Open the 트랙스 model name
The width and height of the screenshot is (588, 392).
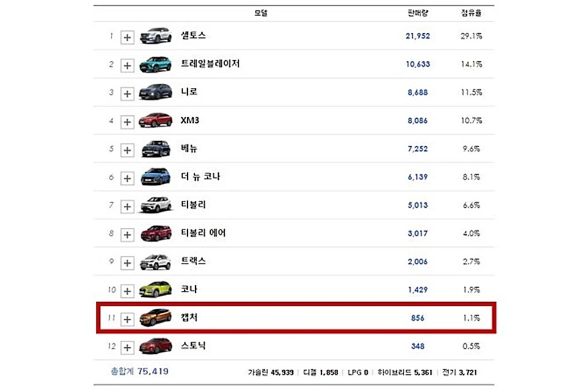coord(192,261)
